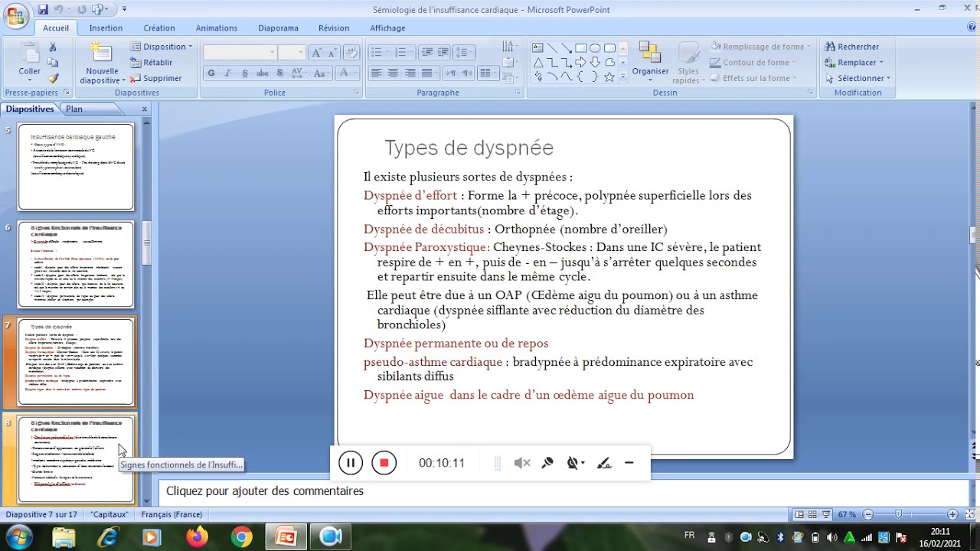Clear all formatting with the eraser icon

click(x=351, y=53)
